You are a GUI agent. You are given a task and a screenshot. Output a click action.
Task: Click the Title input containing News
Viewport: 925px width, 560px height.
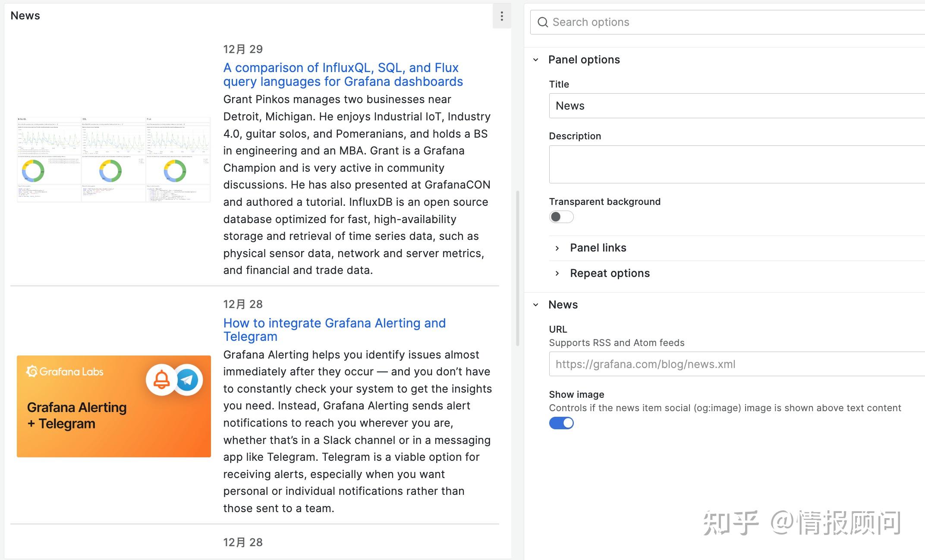click(733, 106)
